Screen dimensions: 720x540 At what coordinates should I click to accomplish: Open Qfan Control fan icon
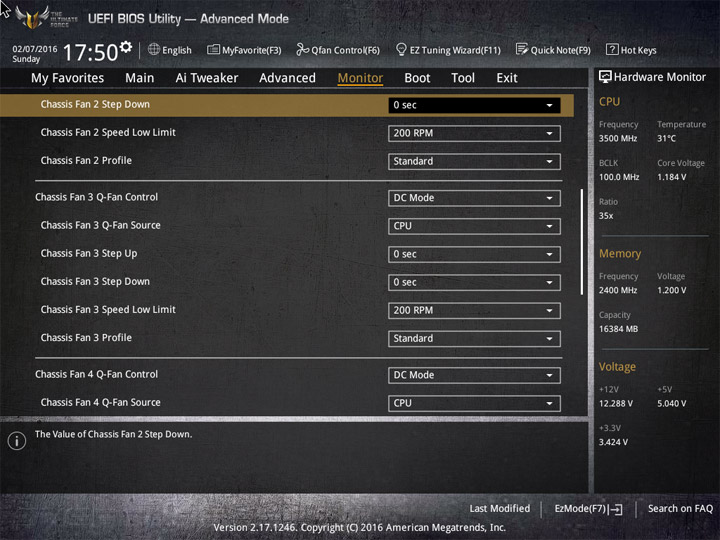[x=303, y=49]
